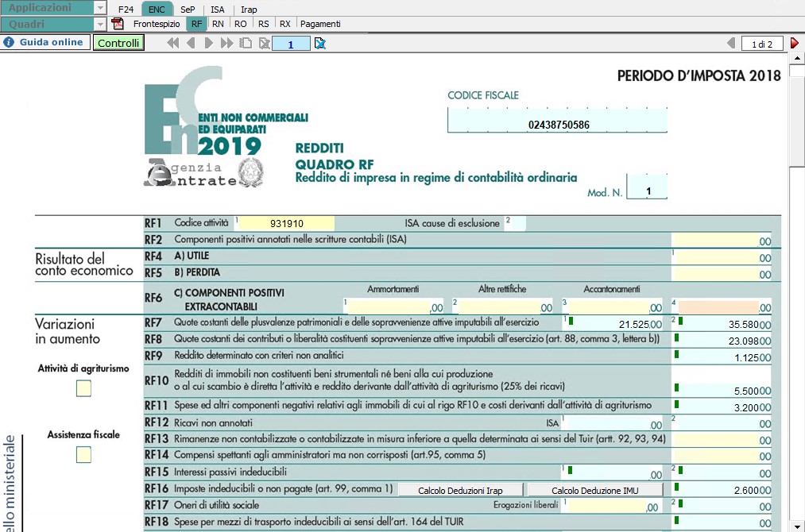
Task: Go to last module with double-right arrow
Action: [226, 44]
